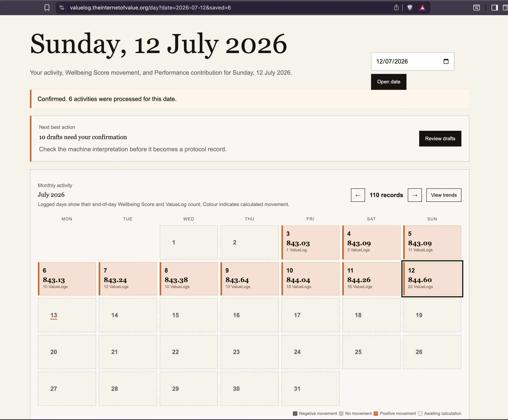Open day 5 with 11 ValueLogs
Screen dimensions: 508x420
click(x=432, y=242)
